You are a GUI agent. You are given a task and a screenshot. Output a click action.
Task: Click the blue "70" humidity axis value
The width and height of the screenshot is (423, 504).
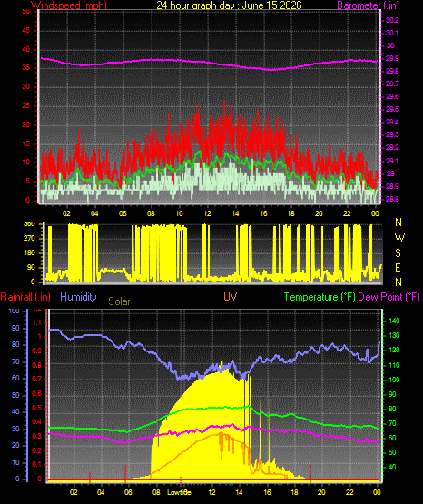pyautogui.click(x=15, y=362)
